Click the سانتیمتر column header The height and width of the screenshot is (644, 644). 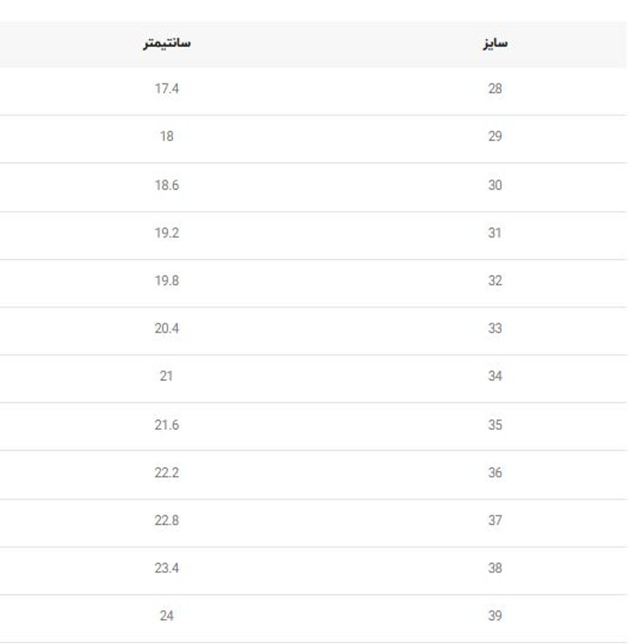[167, 44]
